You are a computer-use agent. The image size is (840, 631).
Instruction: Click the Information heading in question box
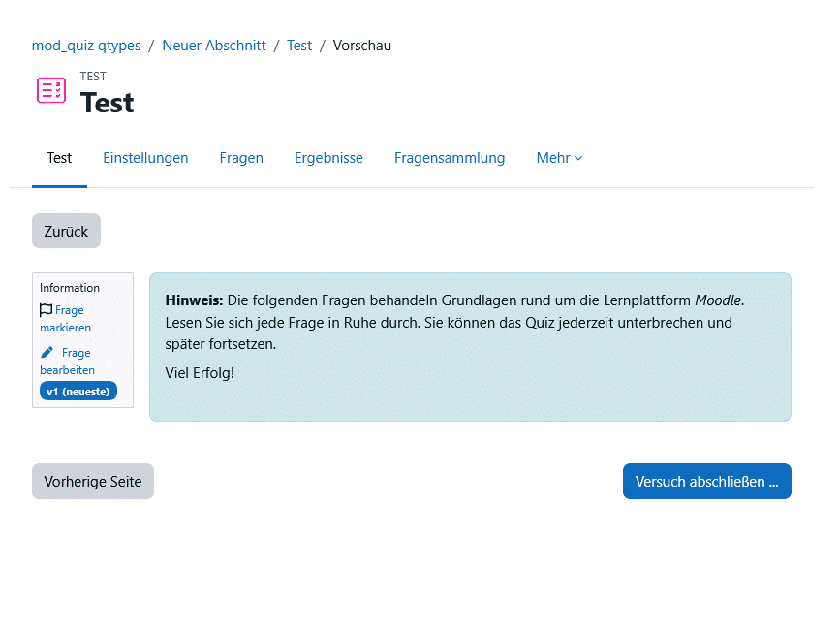click(70, 287)
